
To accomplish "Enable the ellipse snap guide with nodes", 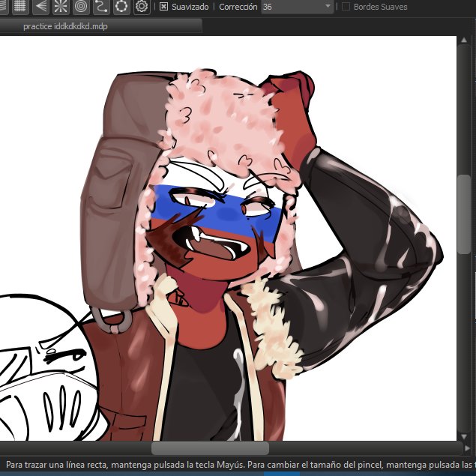I will pos(121,7).
